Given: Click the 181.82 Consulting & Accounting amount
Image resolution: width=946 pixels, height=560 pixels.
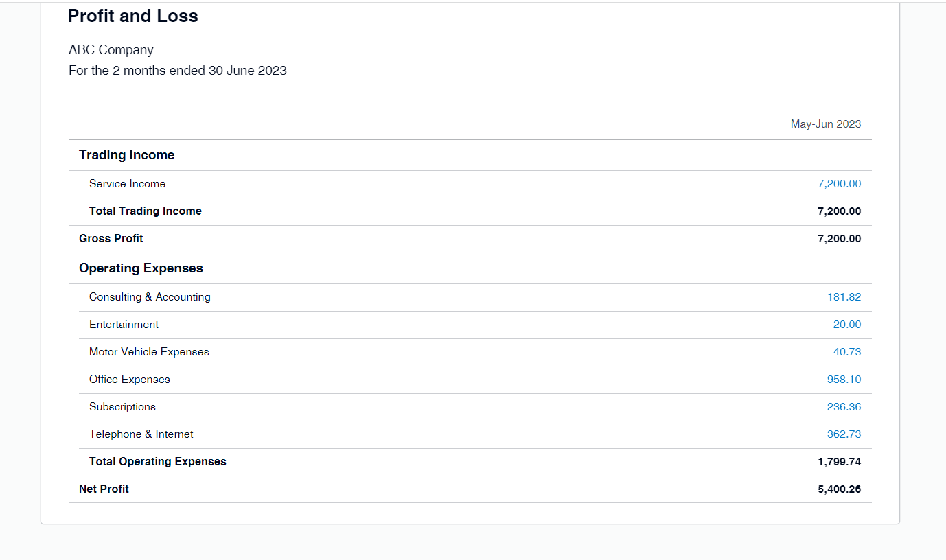Looking at the screenshot, I should (844, 297).
